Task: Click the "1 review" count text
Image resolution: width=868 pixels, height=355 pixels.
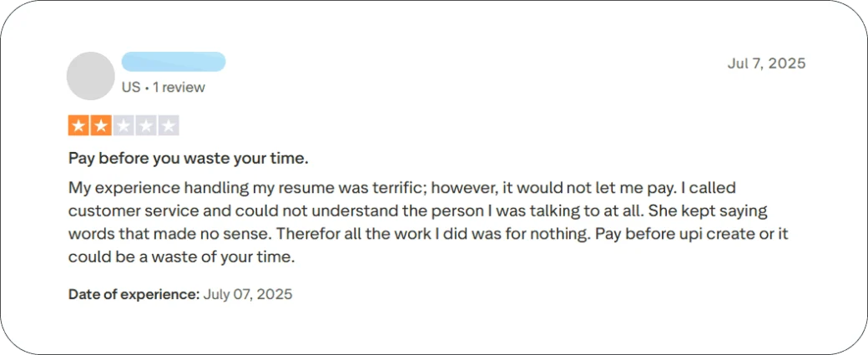Action: click(179, 87)
